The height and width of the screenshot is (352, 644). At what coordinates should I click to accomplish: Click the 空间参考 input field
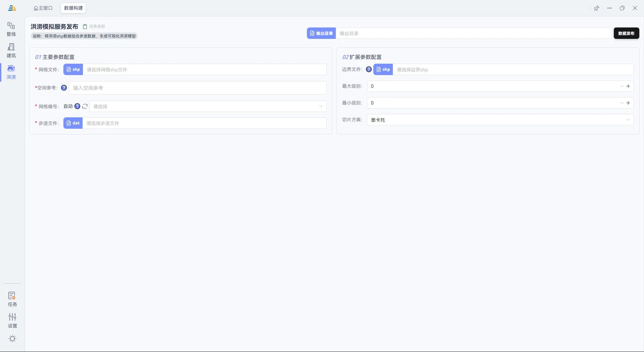197,88
